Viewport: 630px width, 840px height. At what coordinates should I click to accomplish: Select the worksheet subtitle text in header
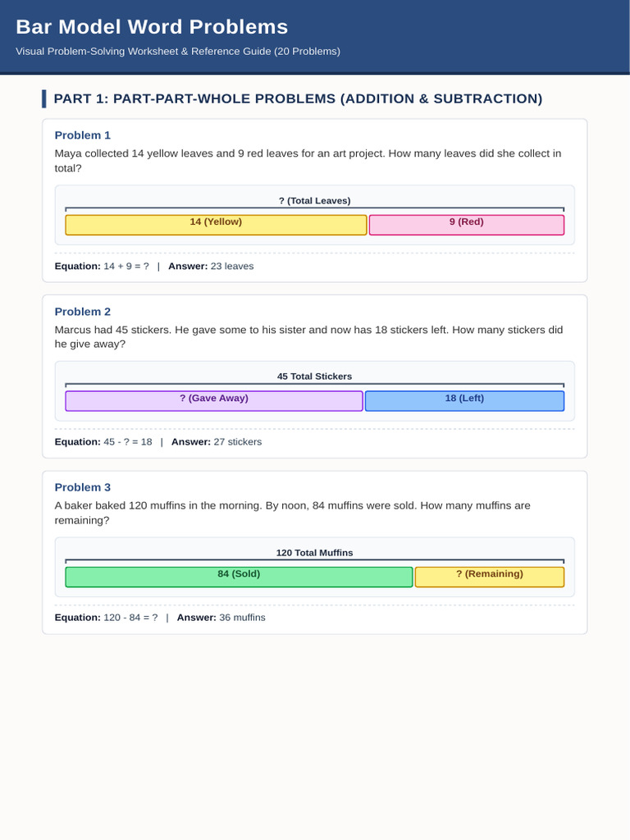pos(178,52)
